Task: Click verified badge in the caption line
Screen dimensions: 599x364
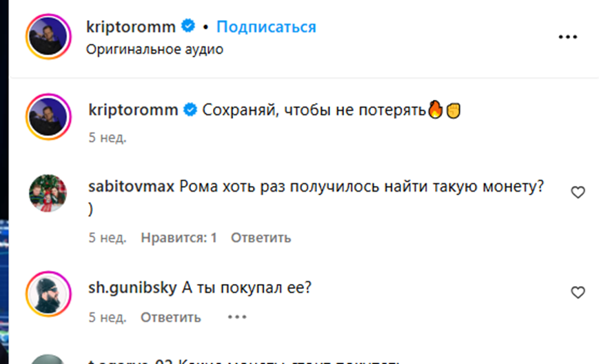Action: tap(187, 110)
